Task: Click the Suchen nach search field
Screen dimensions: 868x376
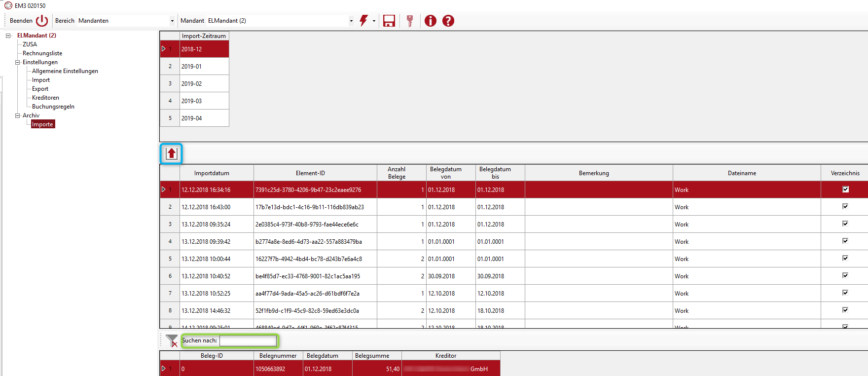Action: coord(248,340)
